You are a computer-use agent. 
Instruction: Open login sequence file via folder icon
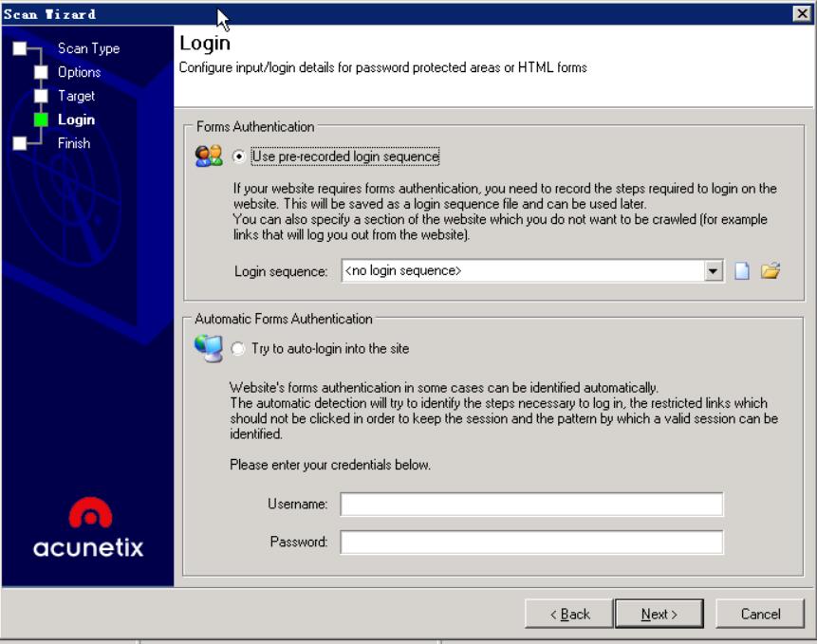770,270
